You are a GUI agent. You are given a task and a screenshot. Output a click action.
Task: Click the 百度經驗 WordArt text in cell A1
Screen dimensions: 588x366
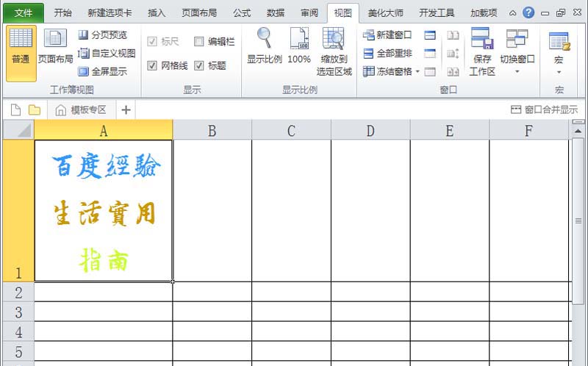(x=107, y=165)
